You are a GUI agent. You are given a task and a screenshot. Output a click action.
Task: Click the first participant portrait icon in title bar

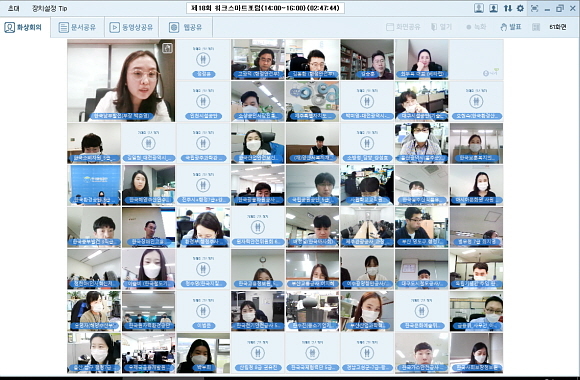coord(479,8)
